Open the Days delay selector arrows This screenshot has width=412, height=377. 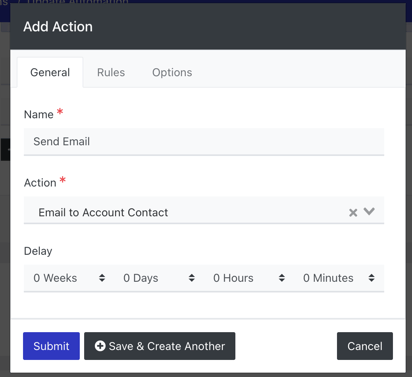(x=192, y=278)
